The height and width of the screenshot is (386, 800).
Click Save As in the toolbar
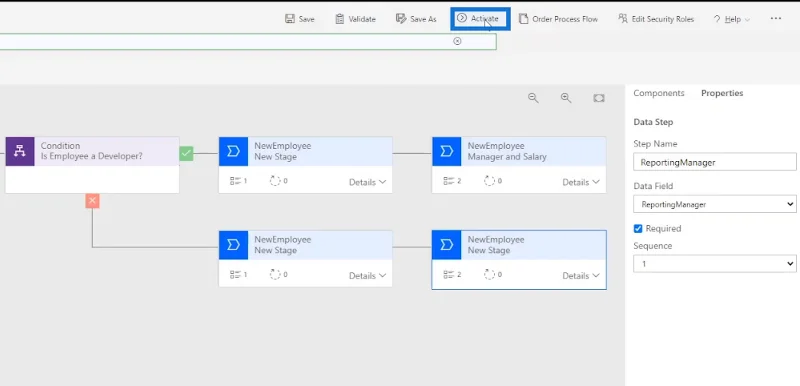(x=416, y=19)
